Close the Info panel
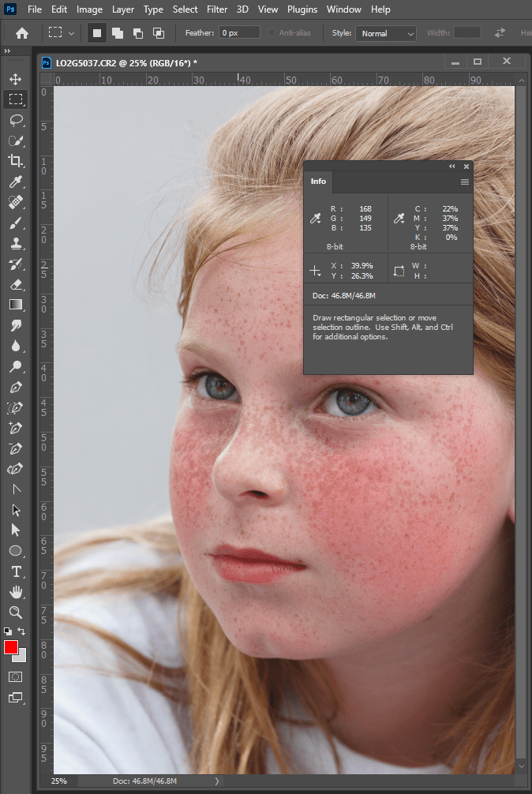532x794 pixels. 466,166
